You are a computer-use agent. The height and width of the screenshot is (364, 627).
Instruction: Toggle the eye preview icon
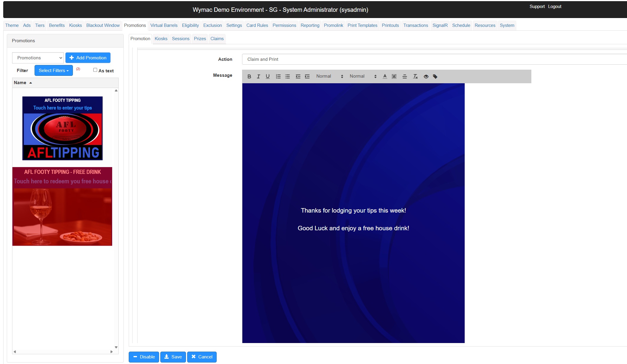(426, 76)
